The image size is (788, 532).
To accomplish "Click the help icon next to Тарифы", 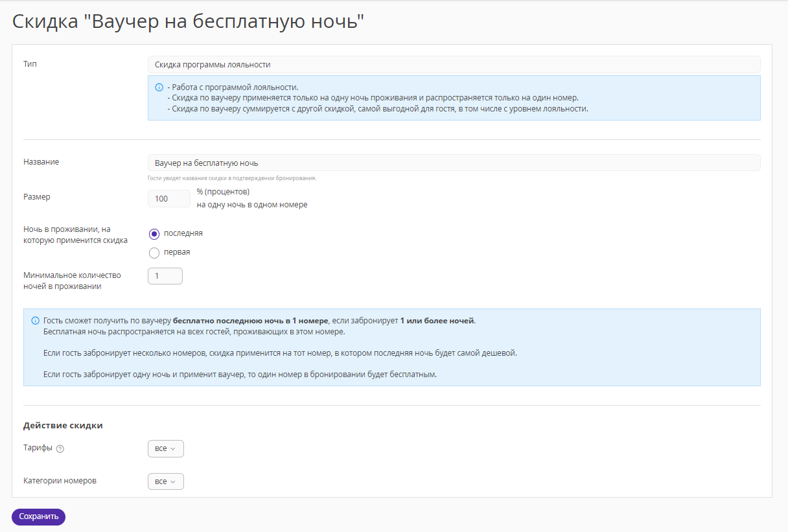I will click(x=60, y=449).
